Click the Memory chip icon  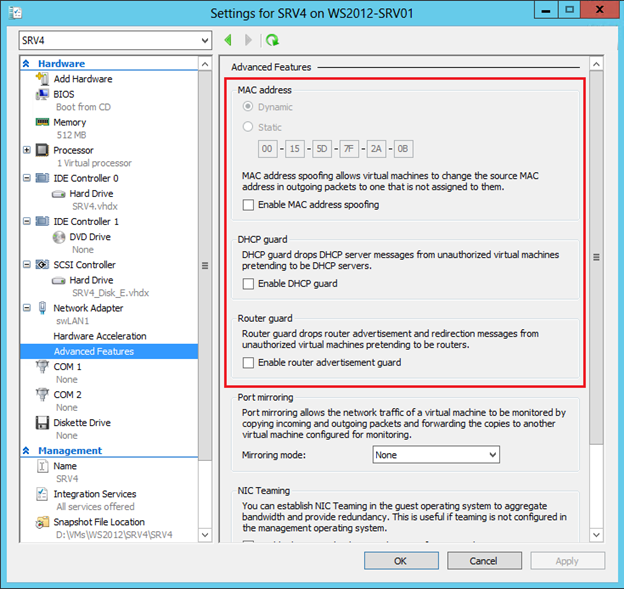point(42,122)
